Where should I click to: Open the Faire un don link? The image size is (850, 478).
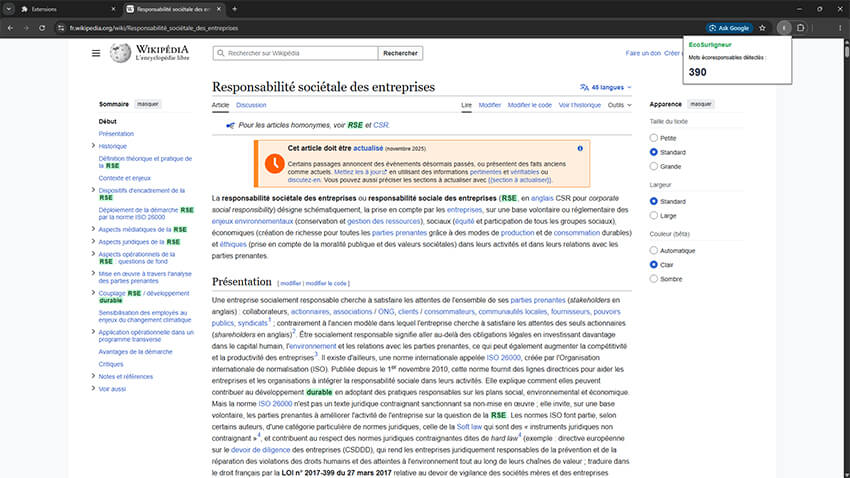pyautogui.click(x=643, y=53)
